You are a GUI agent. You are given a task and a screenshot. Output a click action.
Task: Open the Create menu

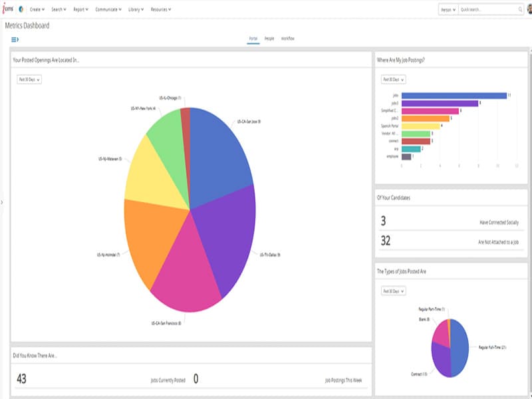pos(38,10)
